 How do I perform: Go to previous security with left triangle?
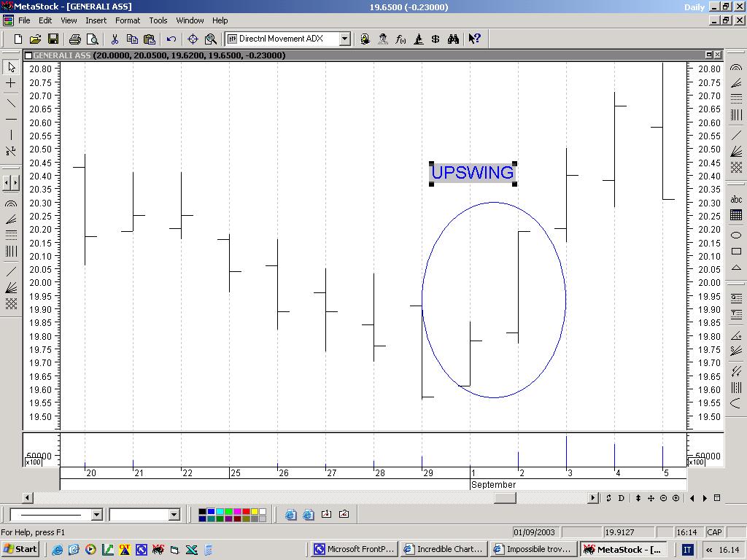692,498
